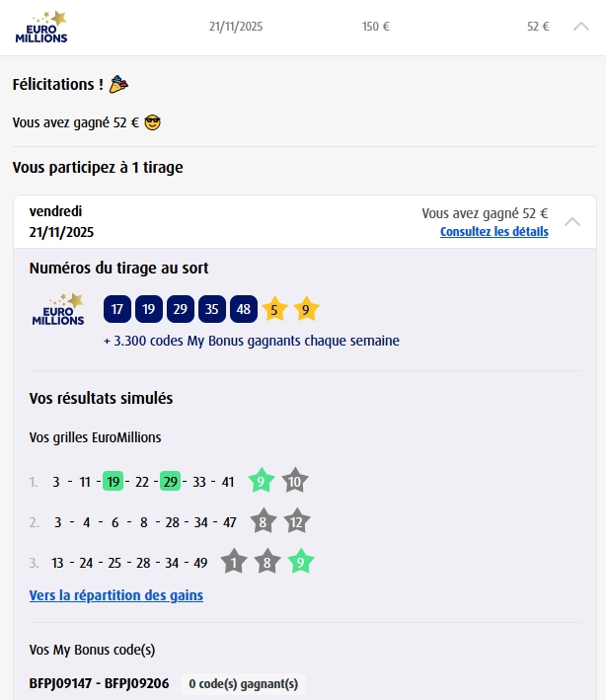Click gray star 12 in grid 2
The width and height of the screenshot is (606, 700).
296,521
